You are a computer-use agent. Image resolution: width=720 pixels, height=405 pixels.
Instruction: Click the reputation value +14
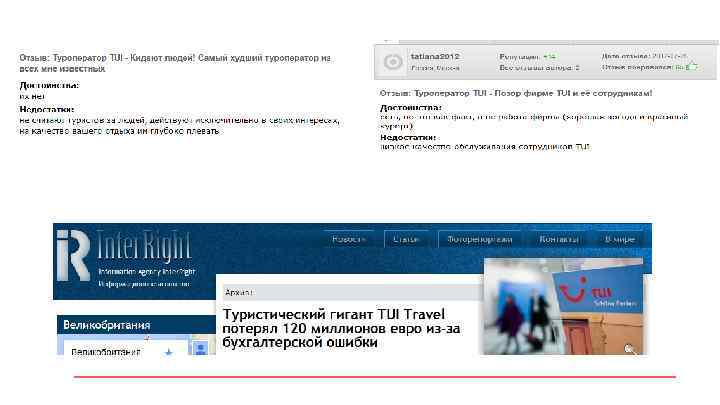pos(549,56)
